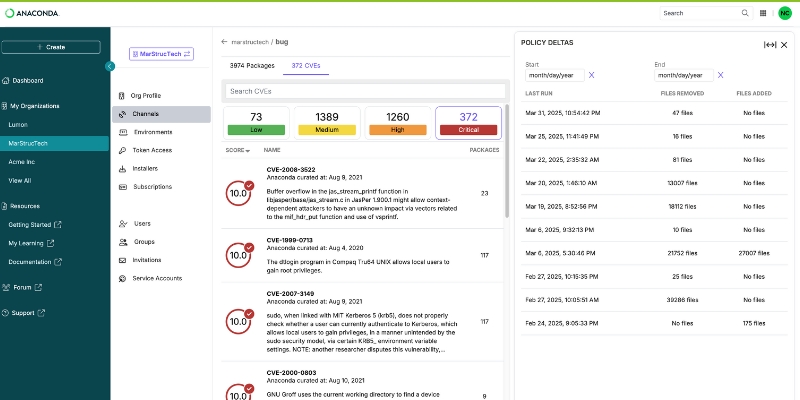Filter by 1389 Medium severity
The height and width of the screenshot is (400, 800).
[x=327, y=123]
